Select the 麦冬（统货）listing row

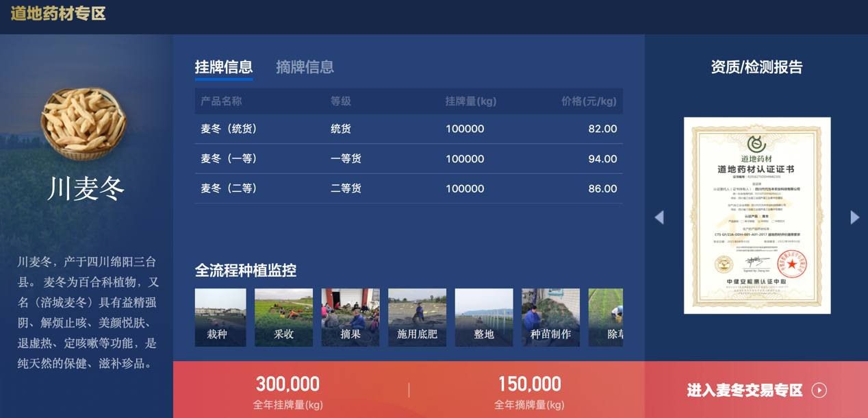407,129
